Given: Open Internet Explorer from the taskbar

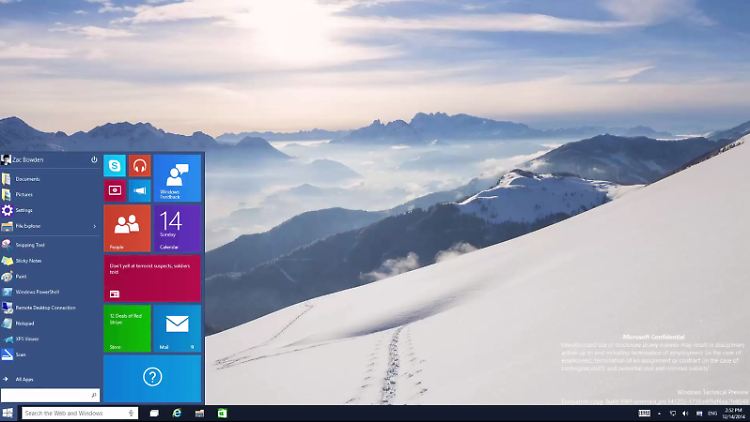Looking at the screenshot, I should [x=177, y=413].
